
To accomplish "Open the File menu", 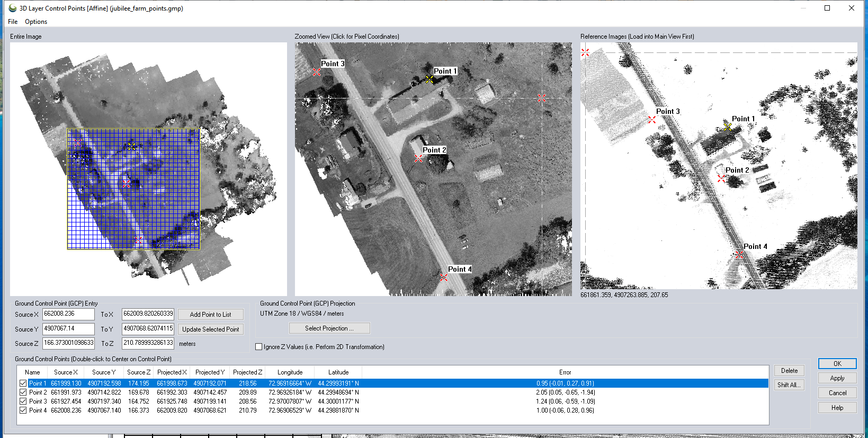I will [13, 22].
